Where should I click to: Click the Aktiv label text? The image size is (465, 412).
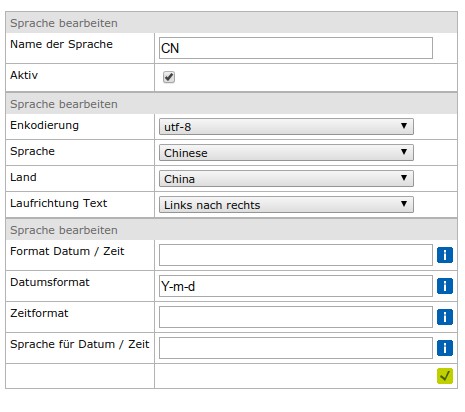coord(24,75)
